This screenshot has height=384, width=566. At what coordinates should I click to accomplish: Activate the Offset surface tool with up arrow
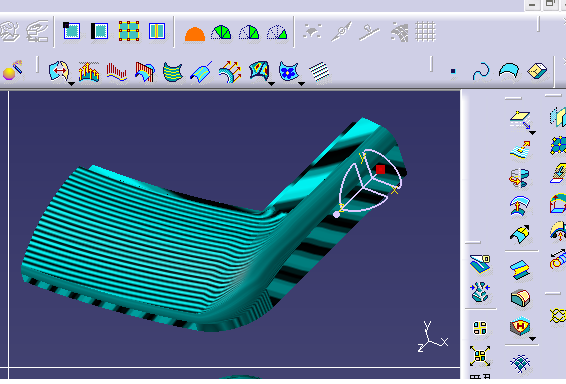tap(520, 206)
